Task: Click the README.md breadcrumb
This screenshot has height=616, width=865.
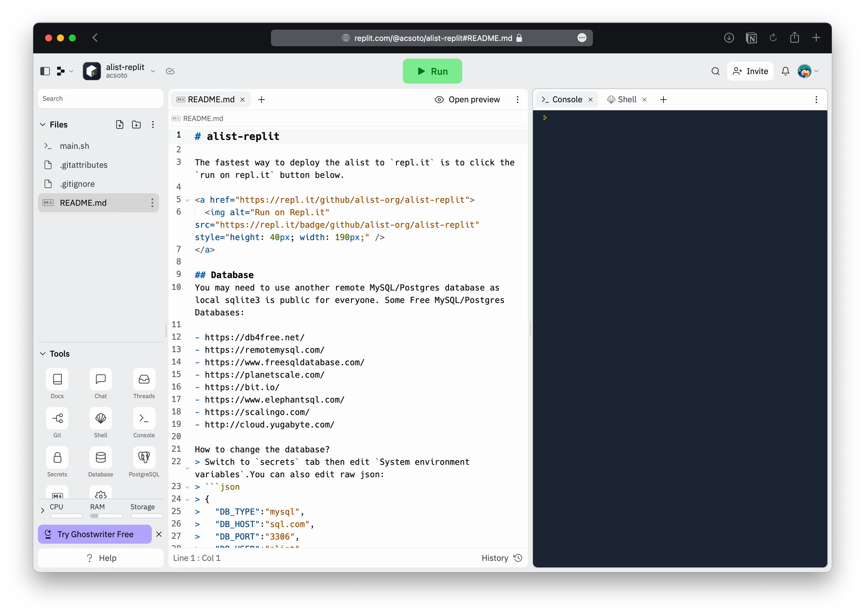Action: click(197, 119)
